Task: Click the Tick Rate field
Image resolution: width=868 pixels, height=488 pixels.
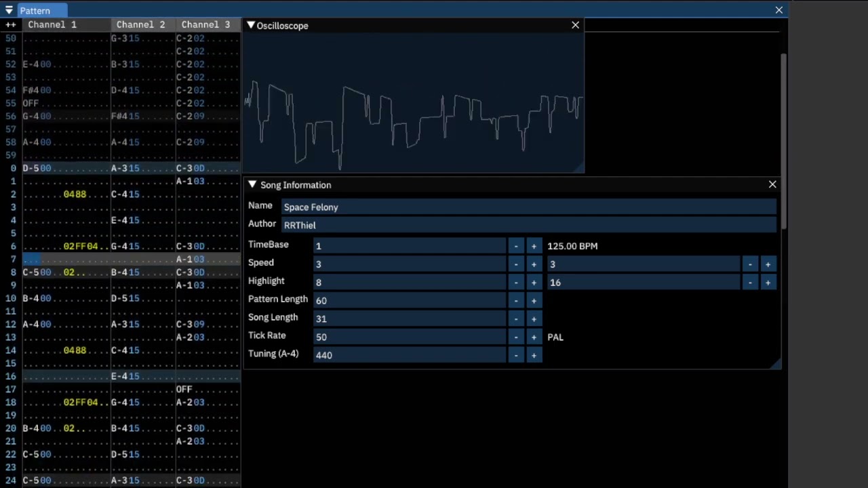Action: (x=410, y=337)
